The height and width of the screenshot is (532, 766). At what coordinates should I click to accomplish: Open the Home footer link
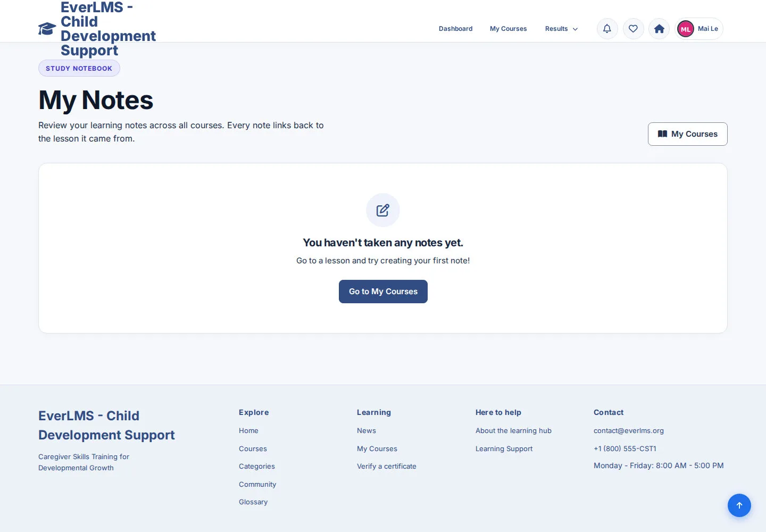[248, 431]
